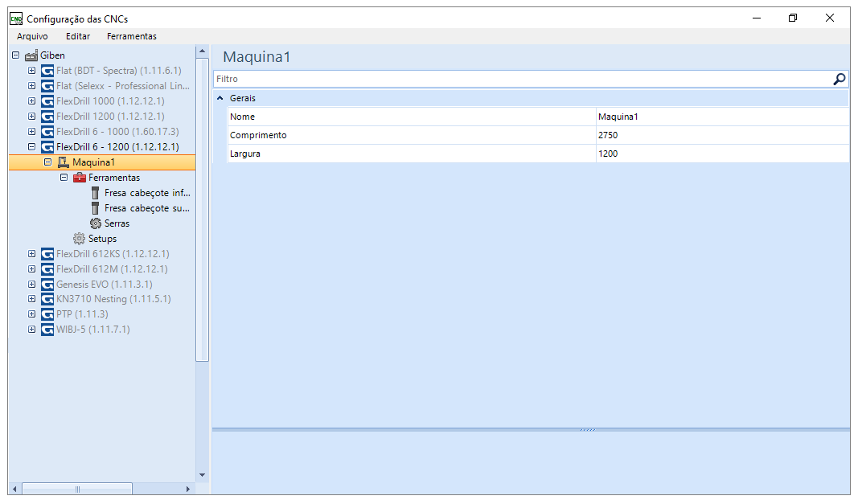Click the Giben factory icon
Viewport: 858px width, 504px height.
(31, 55)
